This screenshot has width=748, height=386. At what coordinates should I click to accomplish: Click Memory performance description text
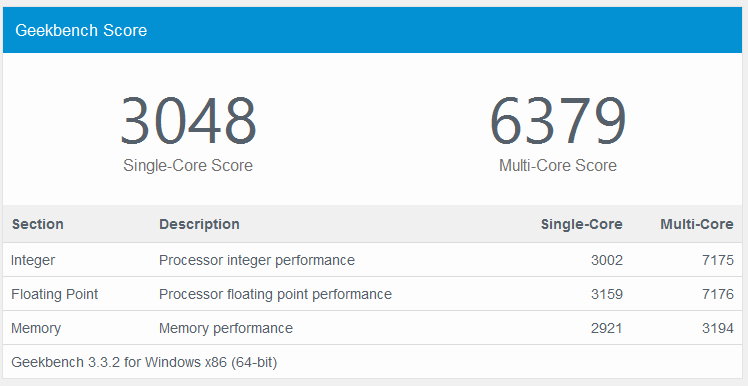coord(226,328)
